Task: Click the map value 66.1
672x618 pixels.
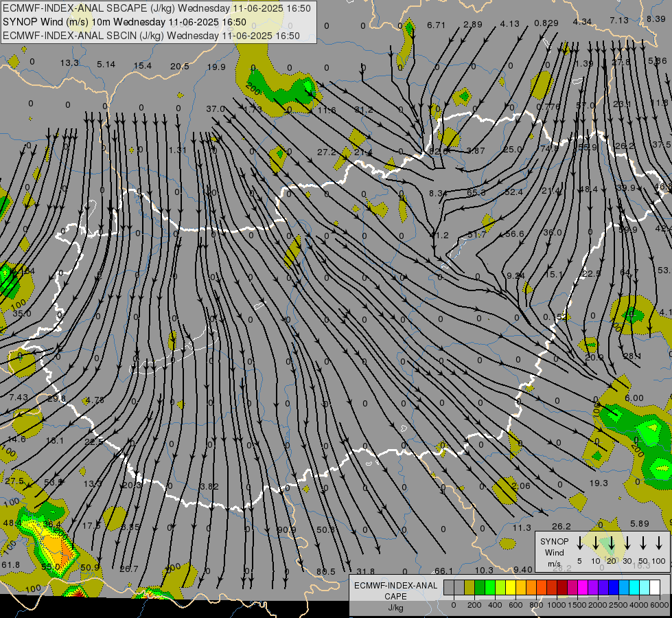Action: click(444, 571)
